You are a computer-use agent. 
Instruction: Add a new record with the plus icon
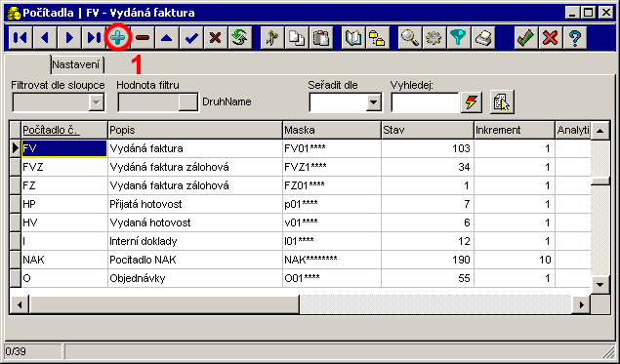(118, 38)
